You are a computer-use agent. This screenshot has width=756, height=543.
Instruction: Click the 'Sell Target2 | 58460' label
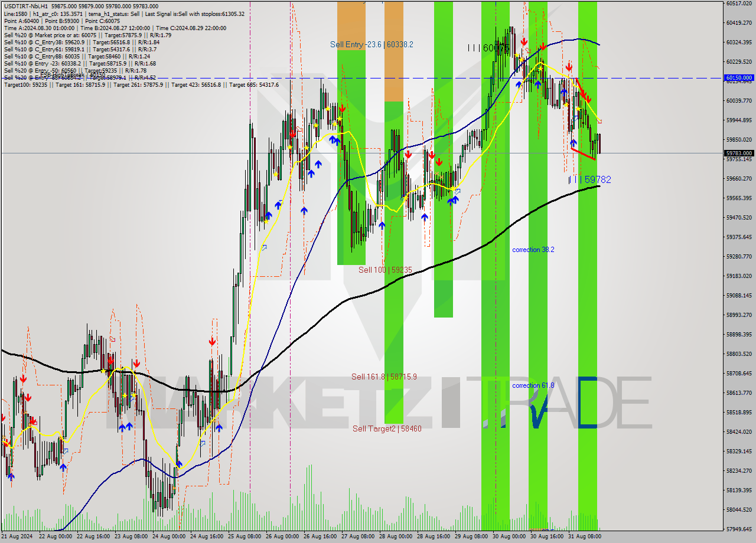pyautogui.click(x=387, y=428)
